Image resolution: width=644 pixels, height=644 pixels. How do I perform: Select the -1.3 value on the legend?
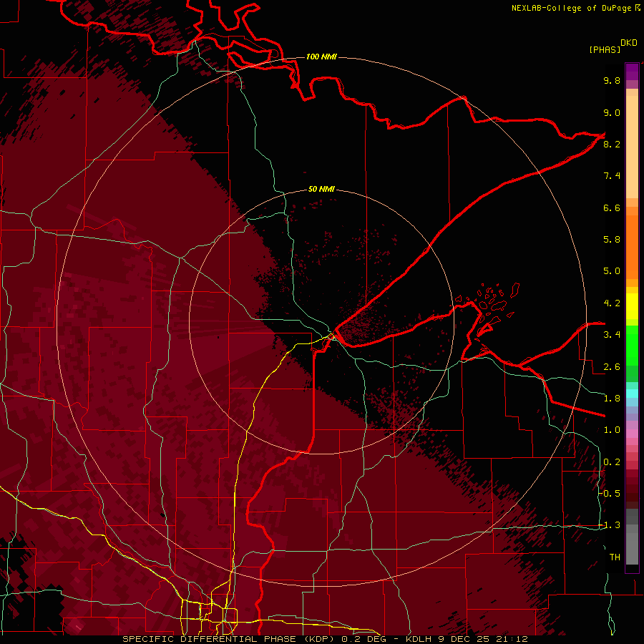coord(610,525)
